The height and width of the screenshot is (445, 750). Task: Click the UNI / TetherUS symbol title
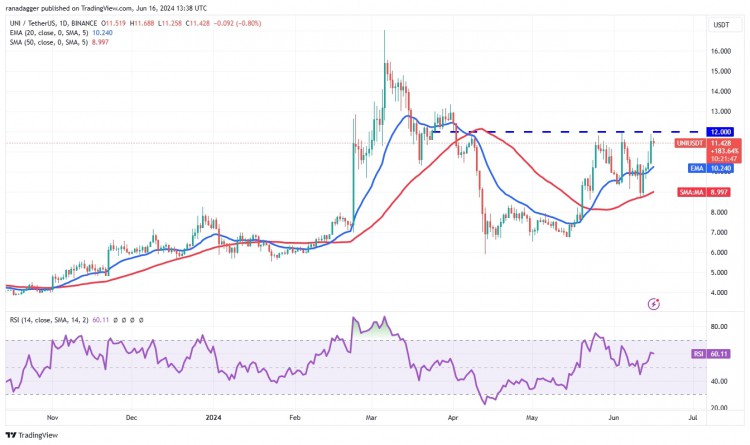click(x=54, y=23)
